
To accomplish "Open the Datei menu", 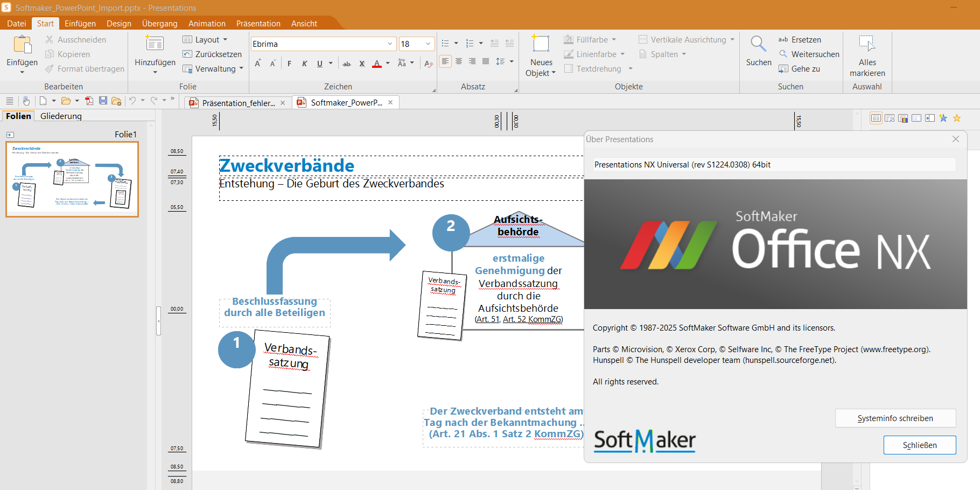I will point(16,24).
